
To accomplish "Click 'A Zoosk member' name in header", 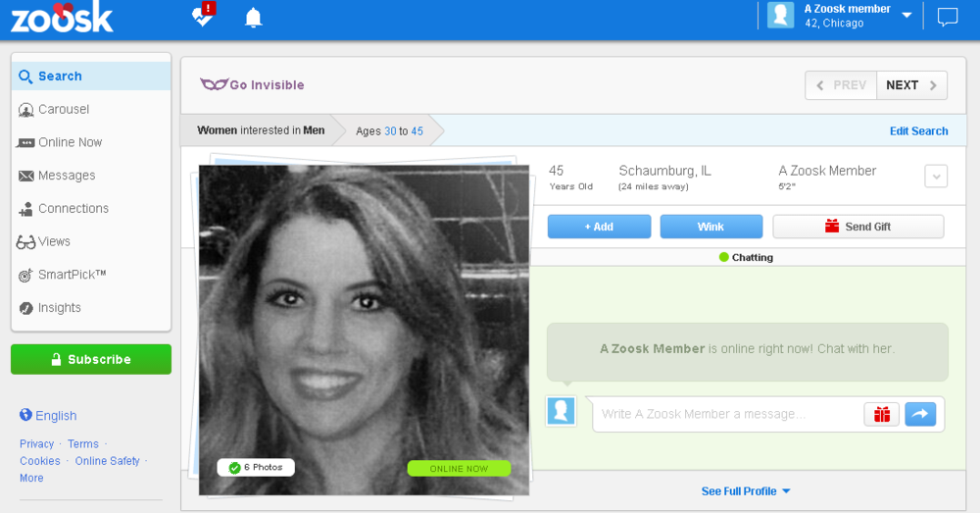I will [x=847, y=9].
